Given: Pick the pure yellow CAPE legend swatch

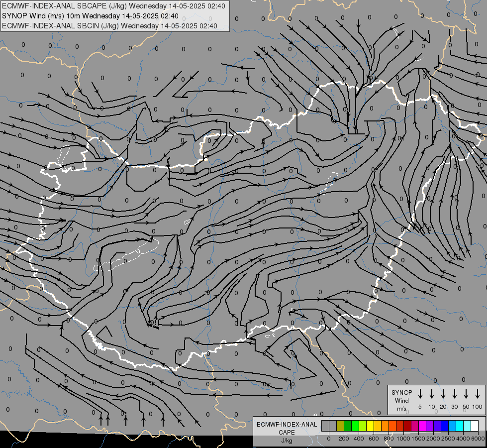Looking at the screenshot, I should click(x=370, y=426).
